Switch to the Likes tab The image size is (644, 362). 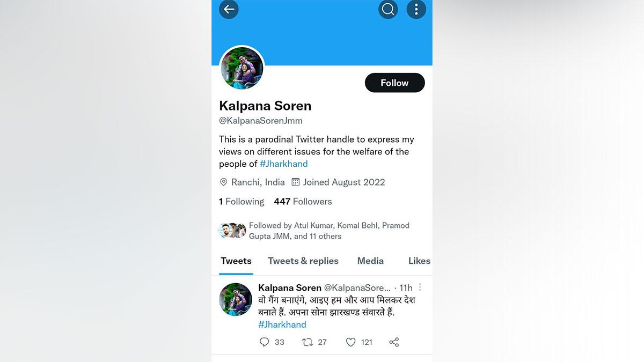tap(419, 261)
